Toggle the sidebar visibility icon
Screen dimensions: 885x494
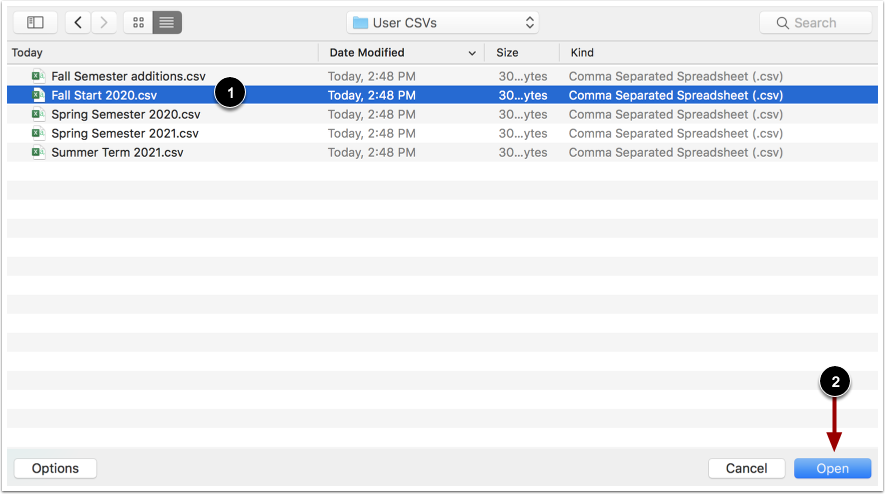pos(35,23)
